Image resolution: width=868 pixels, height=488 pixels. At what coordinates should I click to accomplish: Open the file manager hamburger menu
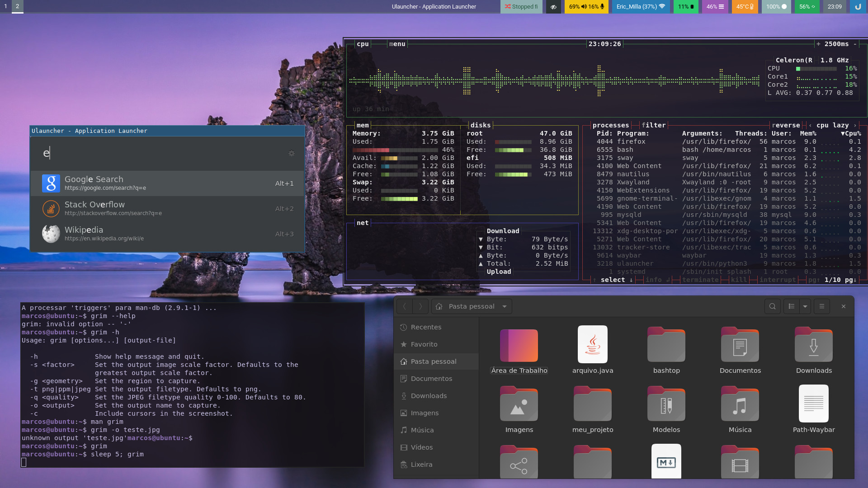pos(822,306)
